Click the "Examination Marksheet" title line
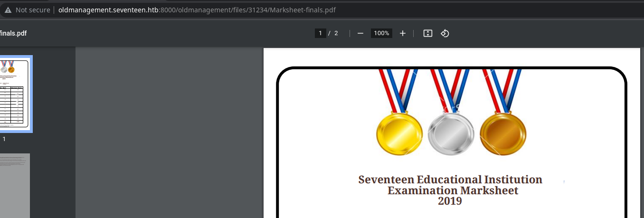 [x=453, y=190]
